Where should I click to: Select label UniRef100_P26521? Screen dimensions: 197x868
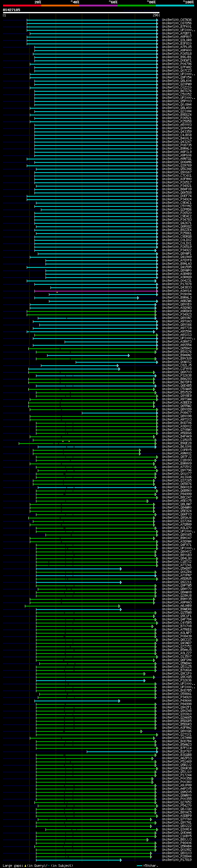[177, 118]
